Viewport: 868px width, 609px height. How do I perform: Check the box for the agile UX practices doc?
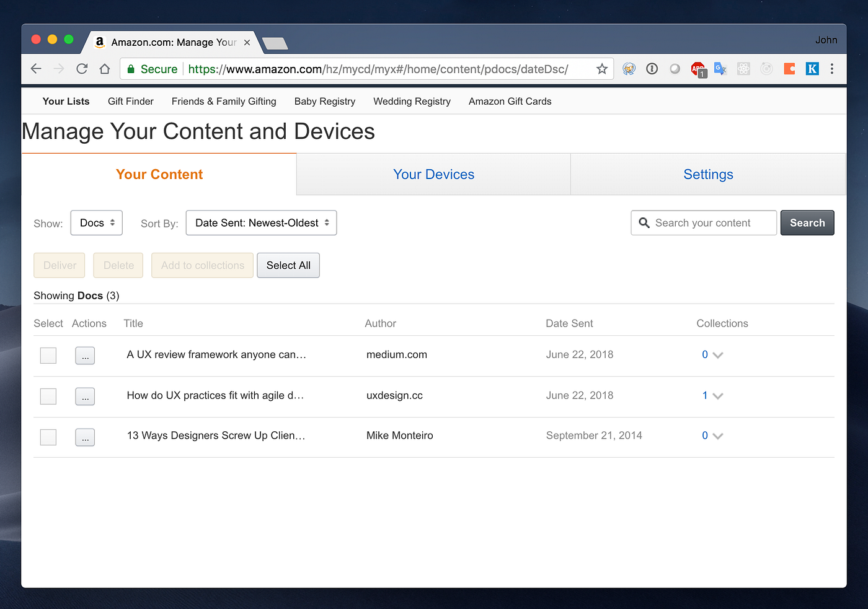point(48,396)
